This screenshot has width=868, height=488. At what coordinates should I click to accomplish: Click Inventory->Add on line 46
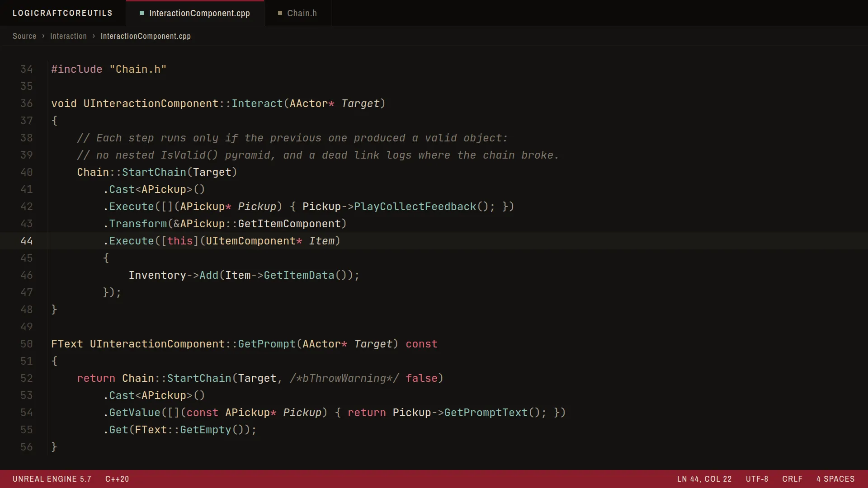coord(174,275)
